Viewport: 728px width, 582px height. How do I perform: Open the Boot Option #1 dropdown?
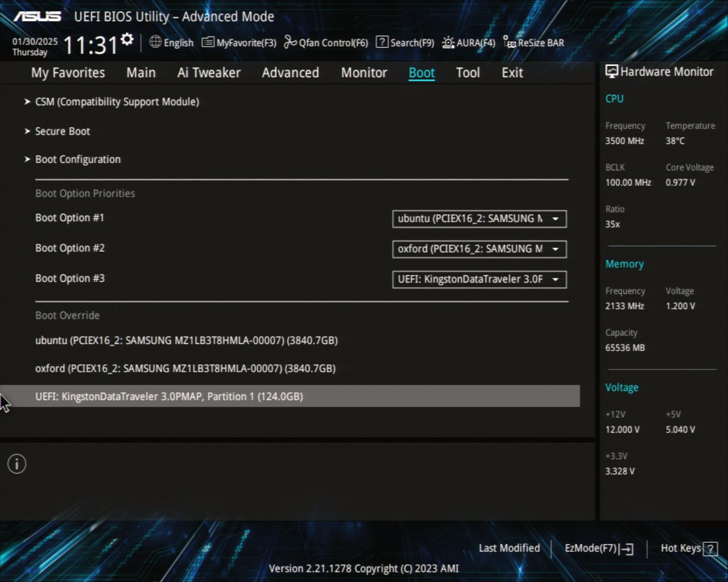pos(479,219)
